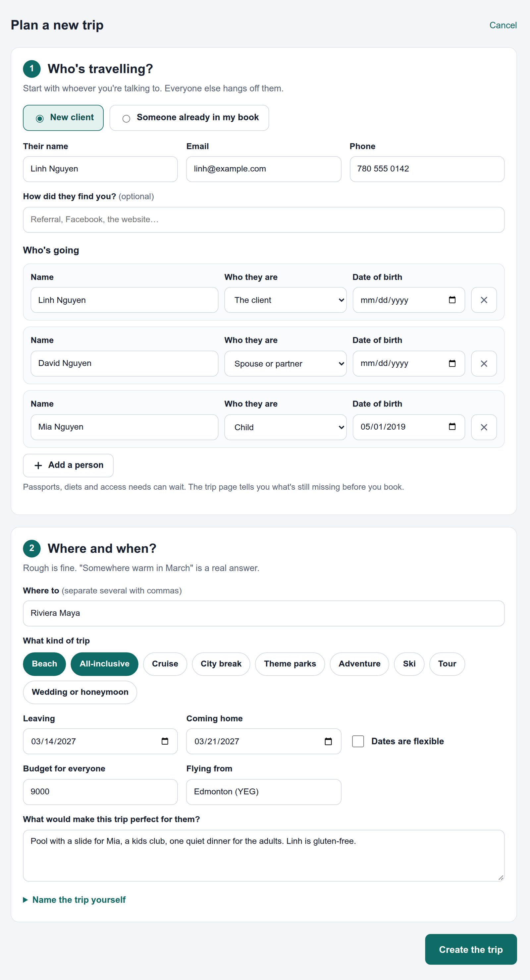Open the Leaving date calendar icon
The image size is (530, 980).
(165, 741)
